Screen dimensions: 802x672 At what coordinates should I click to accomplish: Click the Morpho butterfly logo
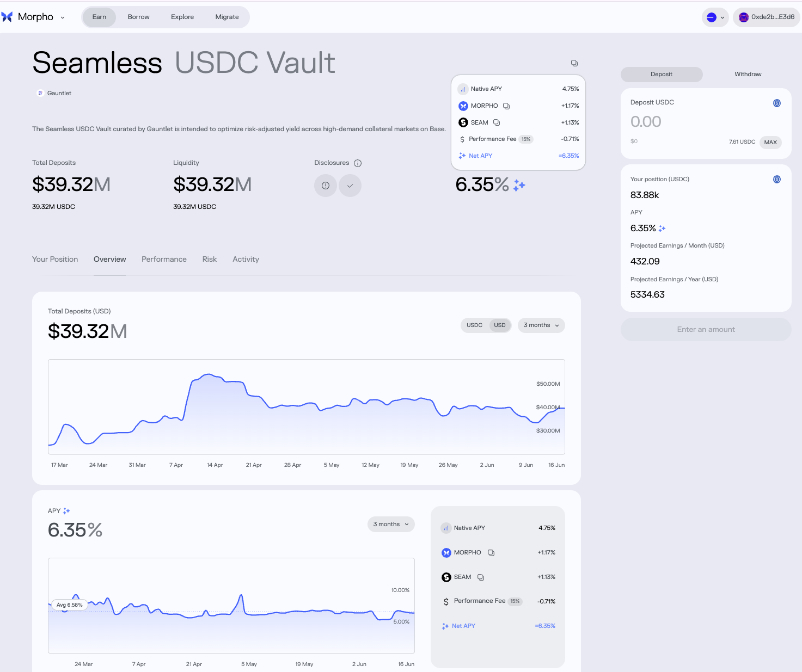(x=7, y=17)
